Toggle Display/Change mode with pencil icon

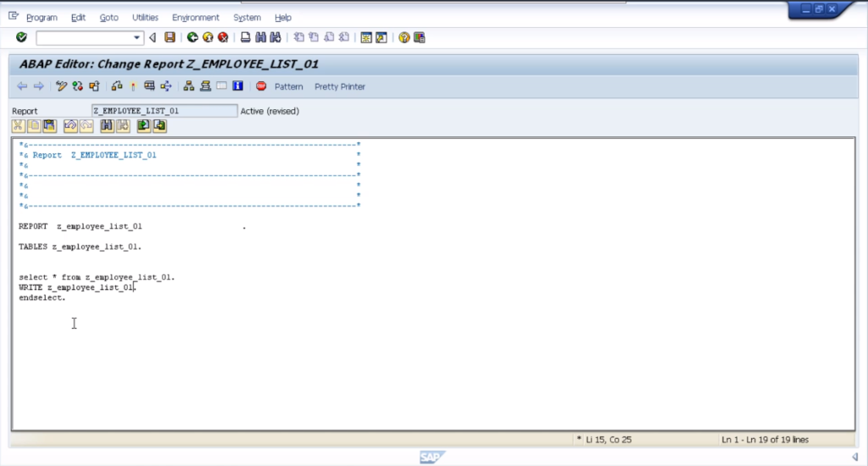tap(61, 86)
